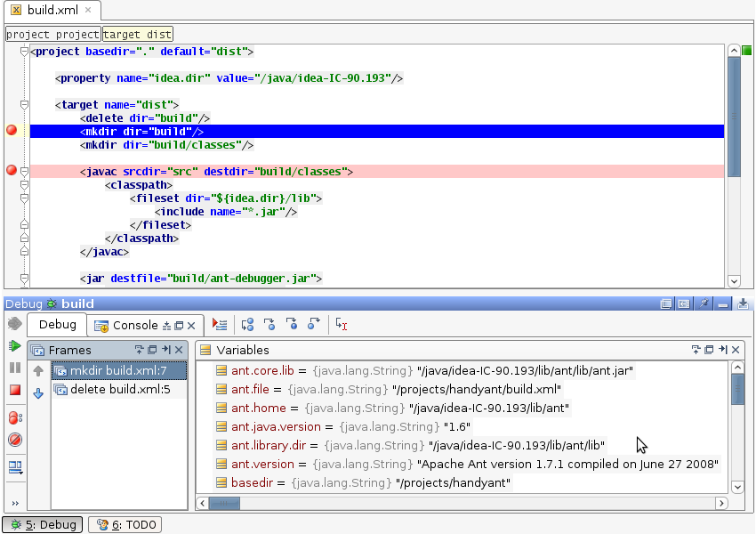The image size is (756, 534).
Task: Switch to the Console tab
Action: [134, 326]
